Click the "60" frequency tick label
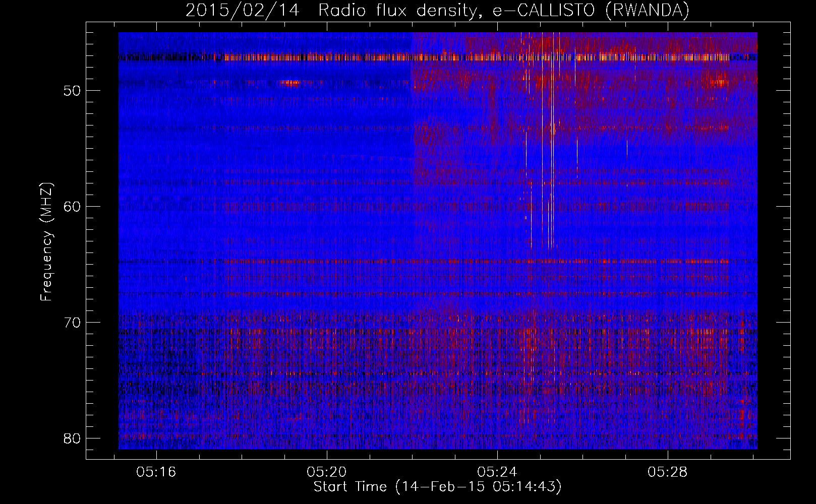The height and width of the screenshot is (504, 816). click(x=73, y=207)
